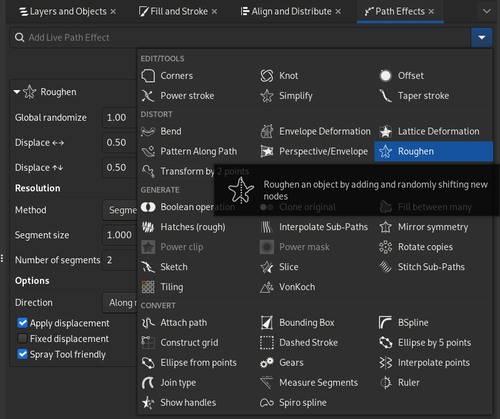
Task: Collapse the Roughen effect section
Action: coord(17,92)
